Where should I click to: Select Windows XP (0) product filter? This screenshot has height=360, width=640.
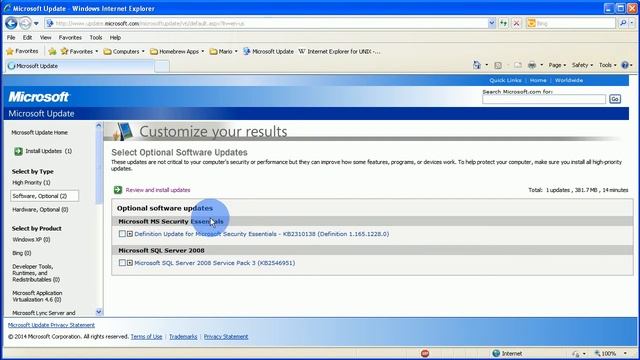(x=31, y=240)
